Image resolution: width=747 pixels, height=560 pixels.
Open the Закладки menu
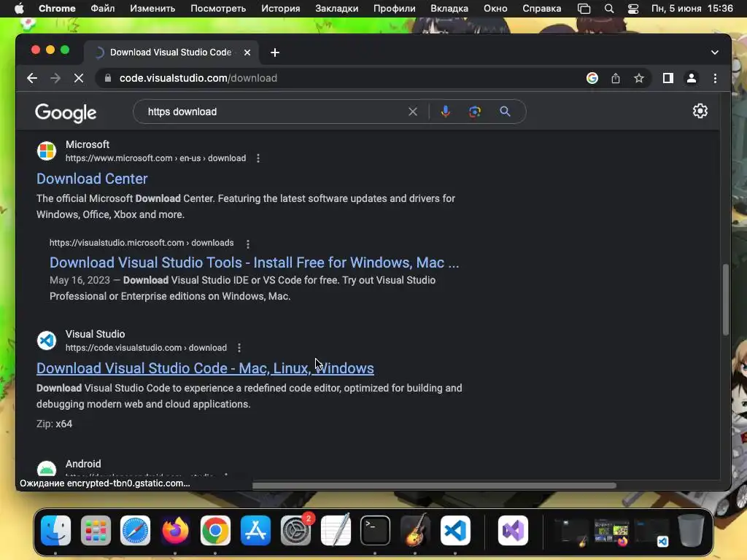[337, 9]
